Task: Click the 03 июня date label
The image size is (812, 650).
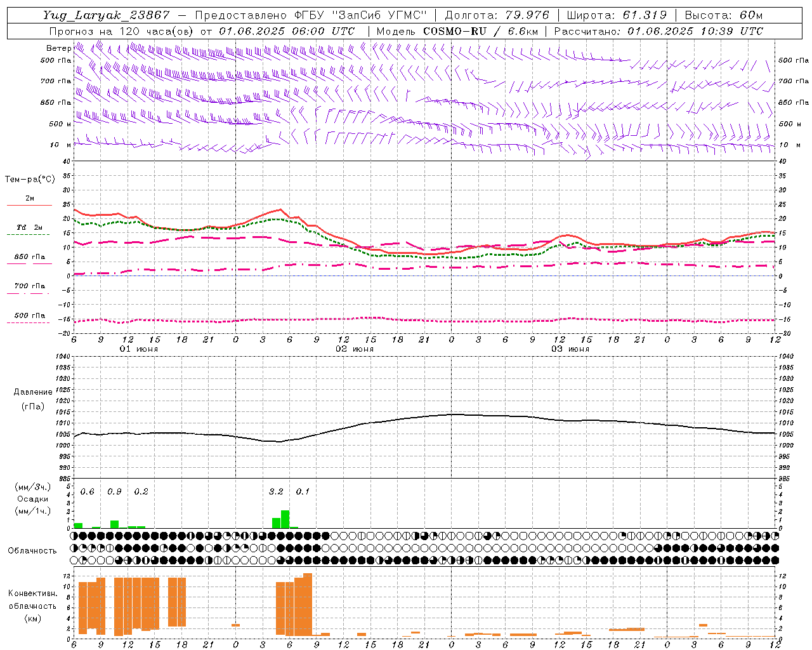Action: coord(570,349)
